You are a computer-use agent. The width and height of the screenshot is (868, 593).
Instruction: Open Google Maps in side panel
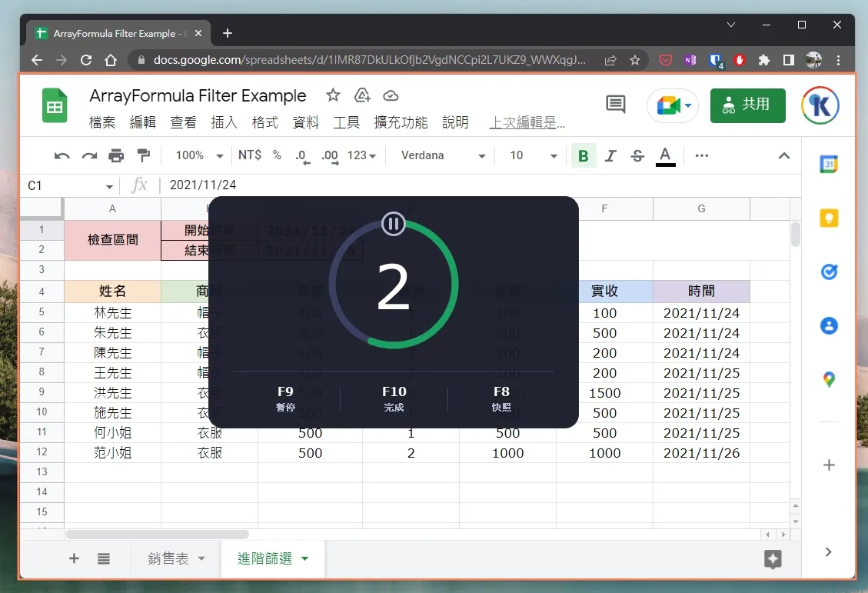[x=829, y=379]
